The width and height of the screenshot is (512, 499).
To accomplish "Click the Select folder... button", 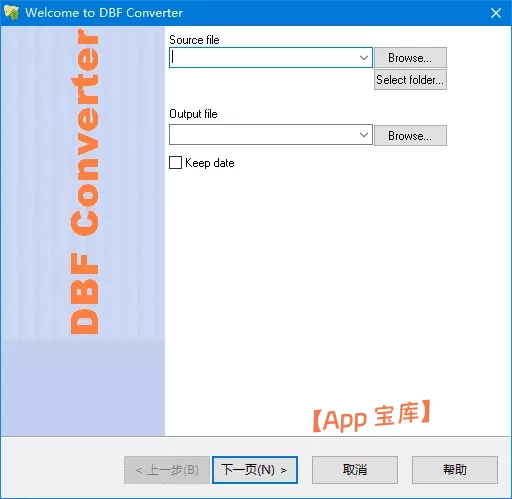I will click(x=410, y=80).
